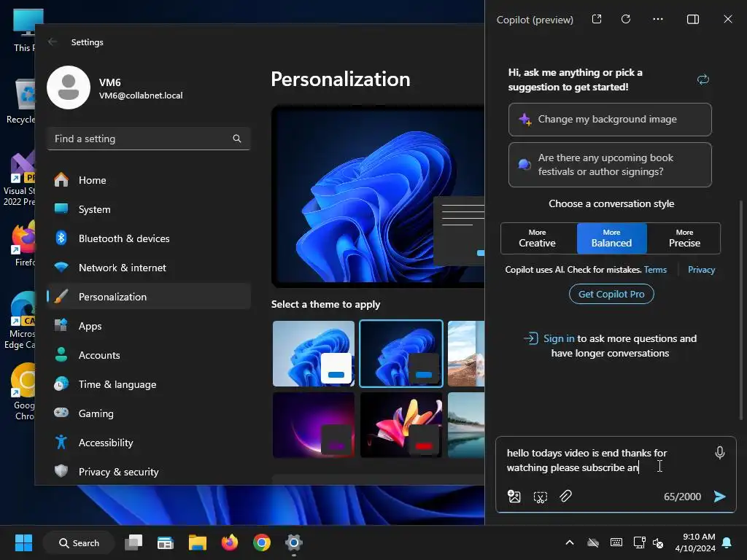Open the clock showing 9:10 AM
Screen dimensions: 747x560
[695, 542]
